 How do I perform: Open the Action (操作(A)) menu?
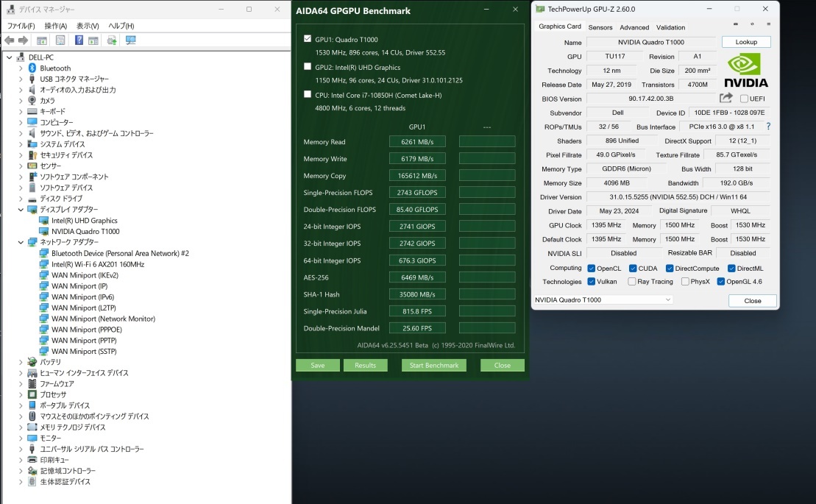pos(56,26)
